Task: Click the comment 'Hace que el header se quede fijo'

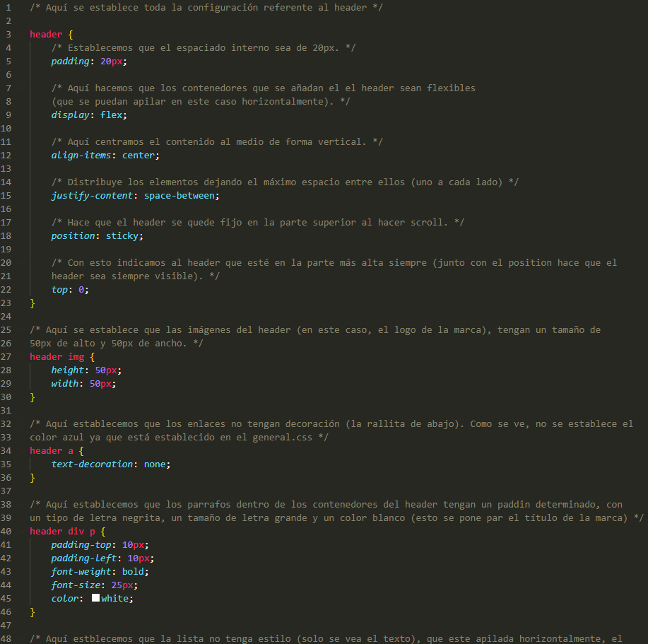Action: (258, 223)
